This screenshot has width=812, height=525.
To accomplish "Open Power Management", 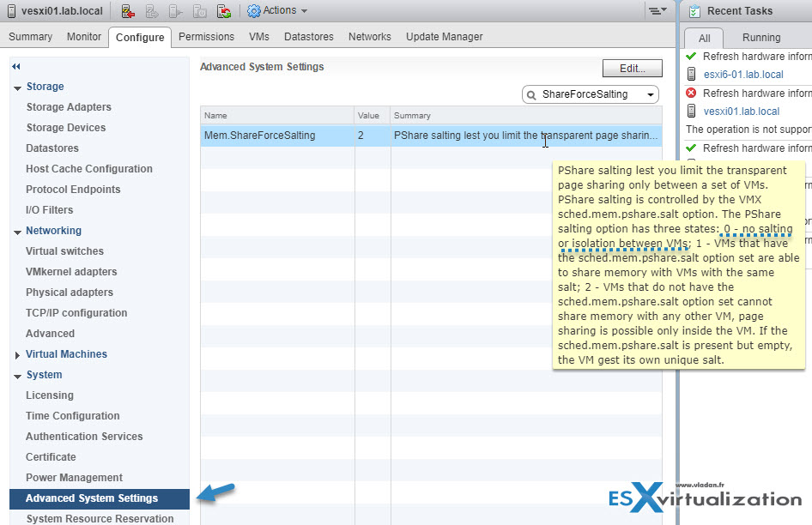I will pyautogui.click(x=74, y=478).
